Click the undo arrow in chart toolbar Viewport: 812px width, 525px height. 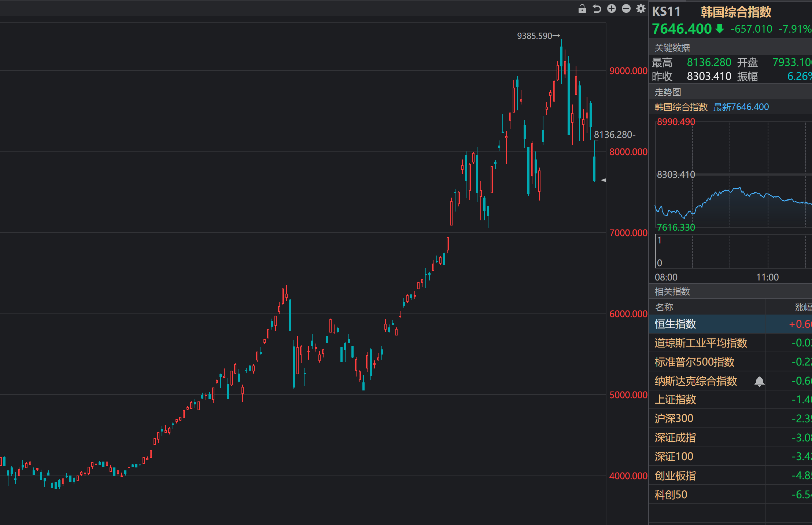point(597,9)
